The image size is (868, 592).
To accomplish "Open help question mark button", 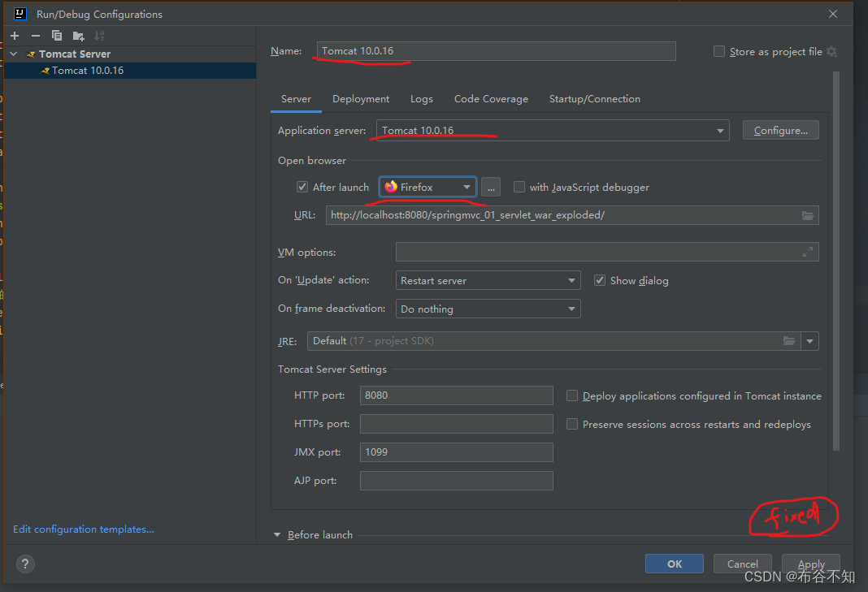I will [x=25, y=564].
